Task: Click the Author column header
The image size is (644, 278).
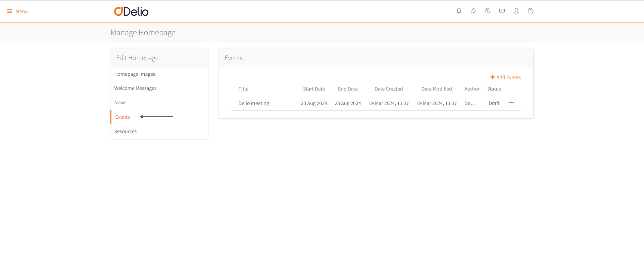Action: (472, 89)
